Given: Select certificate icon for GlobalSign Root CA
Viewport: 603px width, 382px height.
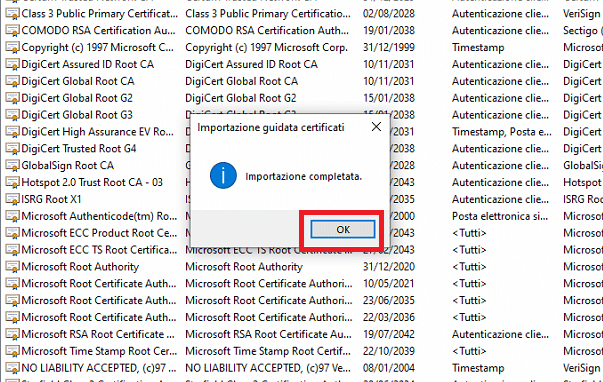Looking at the screenshot, I should 12,166.
